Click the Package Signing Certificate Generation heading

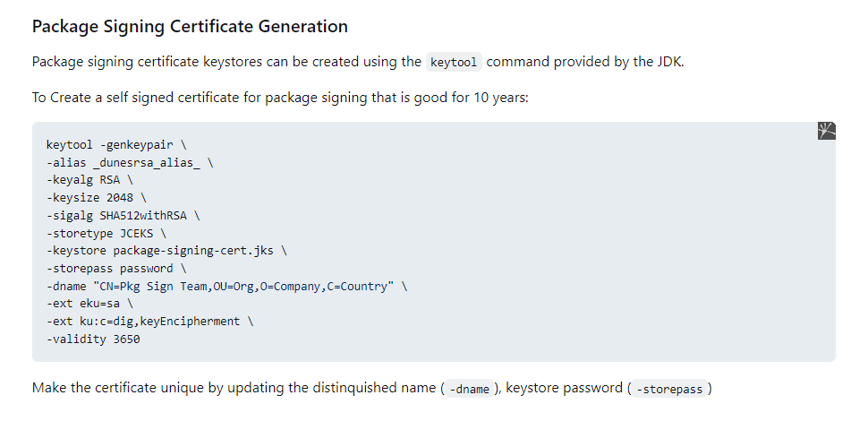coord(190,26)
